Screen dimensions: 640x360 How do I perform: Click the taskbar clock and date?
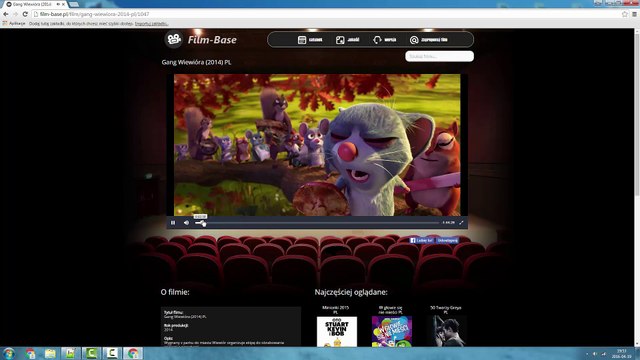(621, 353)
